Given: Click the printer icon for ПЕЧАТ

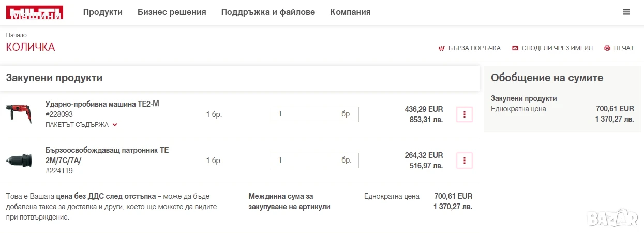Looking at the screenshot, I should 607,48.
